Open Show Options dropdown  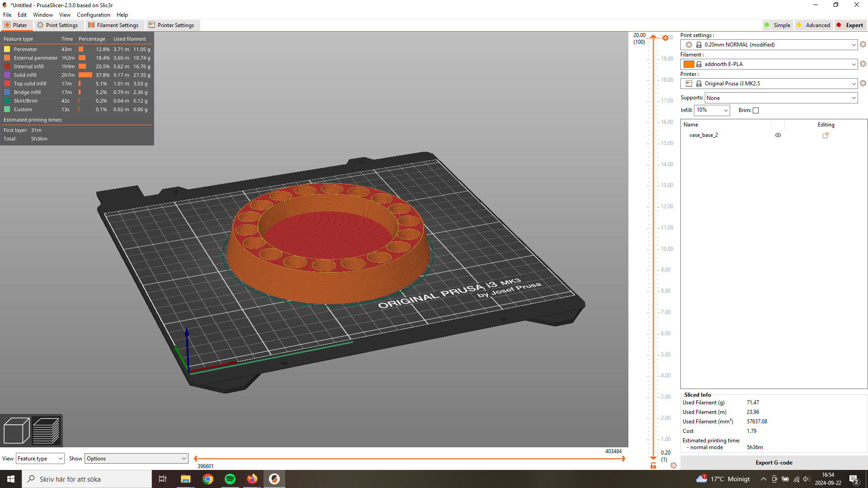click(136, 459)
